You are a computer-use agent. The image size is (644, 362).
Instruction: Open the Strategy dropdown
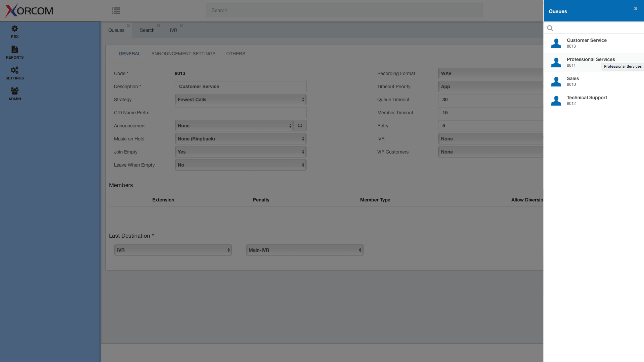(240, 100)
